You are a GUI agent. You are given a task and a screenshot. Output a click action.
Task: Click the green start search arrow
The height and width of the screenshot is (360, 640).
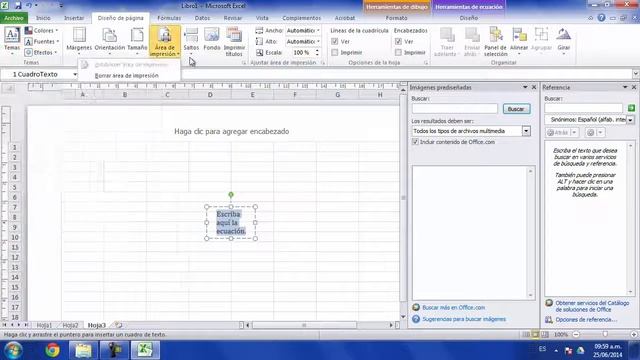pyautogui.click(x=631, y=108)
